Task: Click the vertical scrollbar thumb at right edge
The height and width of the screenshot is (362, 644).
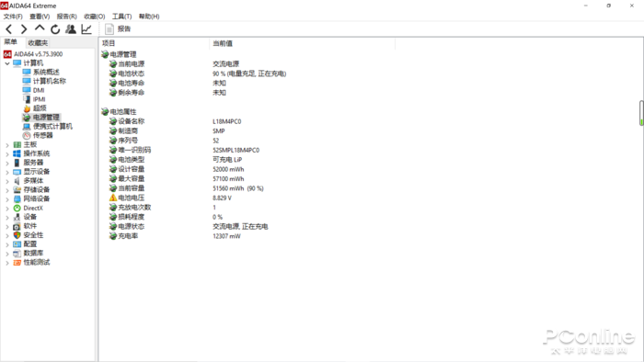Action: tap(641, 113)
